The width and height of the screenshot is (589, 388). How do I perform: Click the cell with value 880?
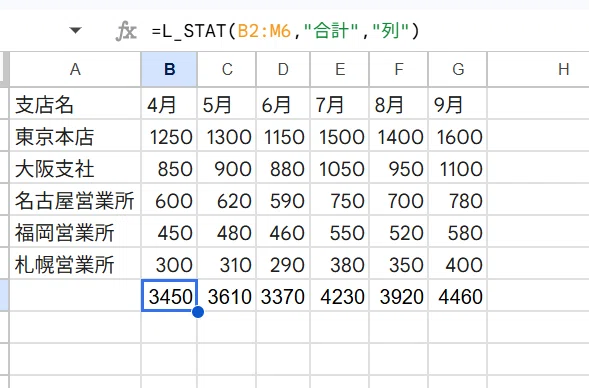[x=283, y=168]
